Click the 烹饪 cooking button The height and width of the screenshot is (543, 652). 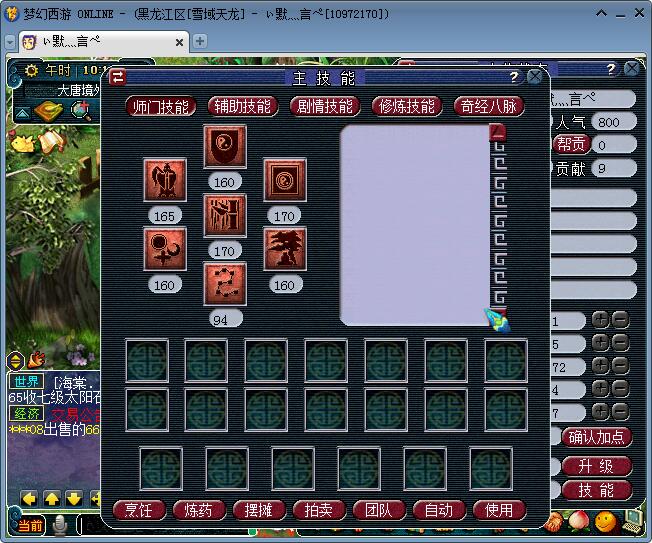tap(139, 510)
